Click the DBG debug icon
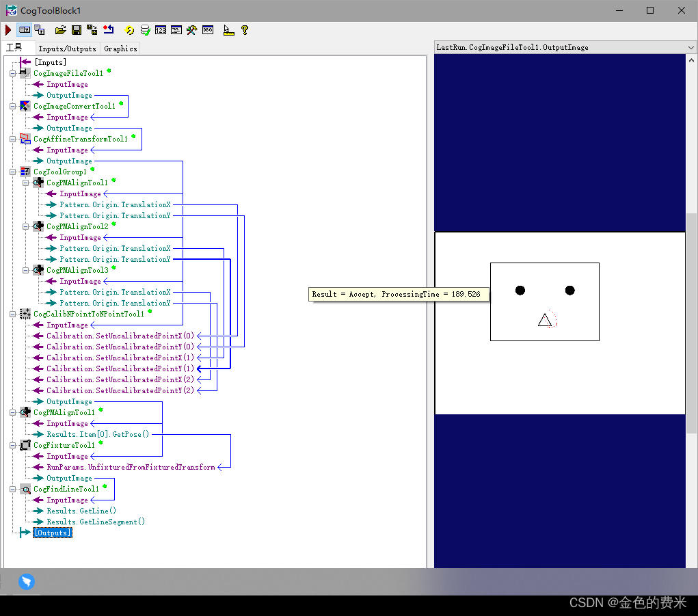Image resolution: width=698 pixels, height=616 pixels. click(208, 30)
